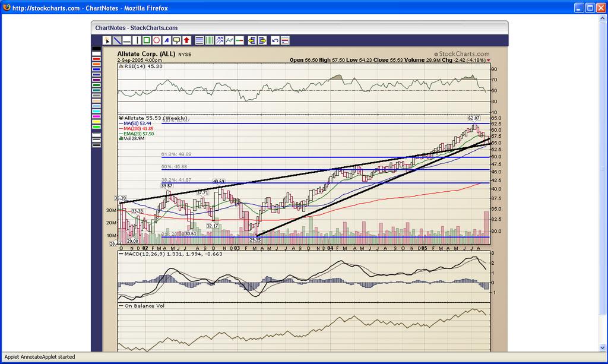Select the red-green line segment tool
Screen dimensions: 608x364
click(x=240, y=40)
